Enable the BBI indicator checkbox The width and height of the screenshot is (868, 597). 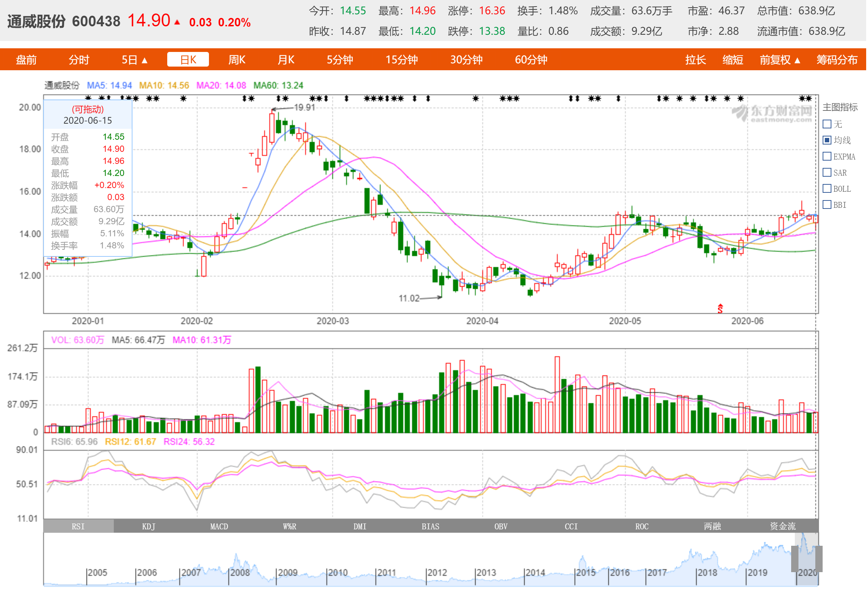coord(827,204)
